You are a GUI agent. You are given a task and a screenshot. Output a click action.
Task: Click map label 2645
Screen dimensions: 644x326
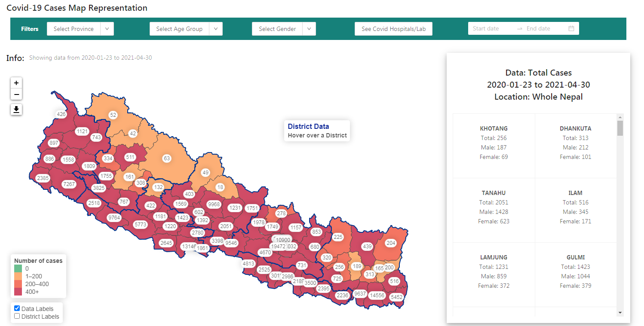166,243
